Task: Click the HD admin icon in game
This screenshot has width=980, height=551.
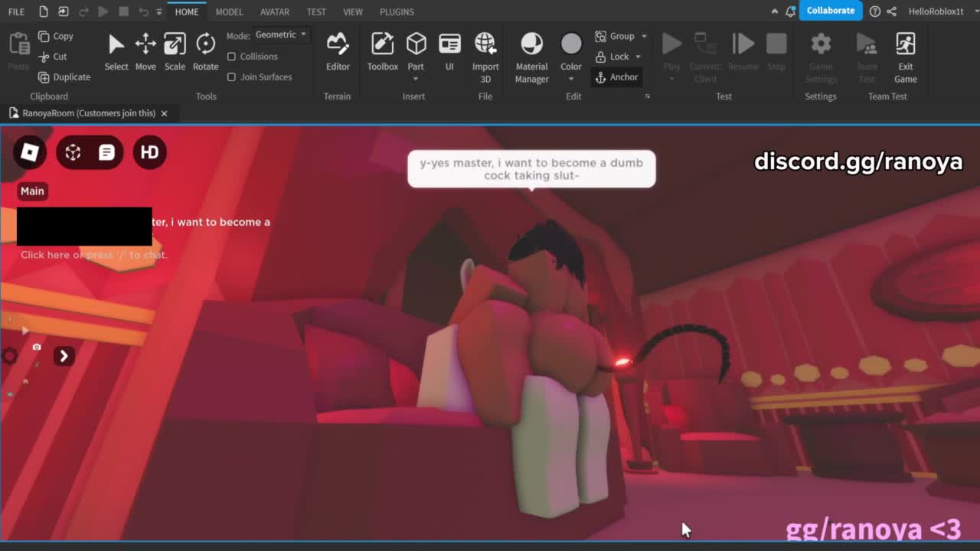Action: (x=149, y=152)
